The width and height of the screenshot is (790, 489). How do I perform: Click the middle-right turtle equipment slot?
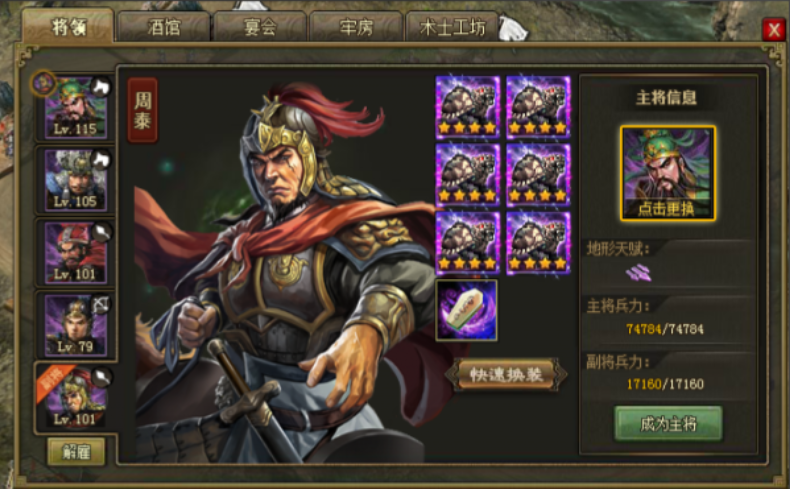pos(538,175)
